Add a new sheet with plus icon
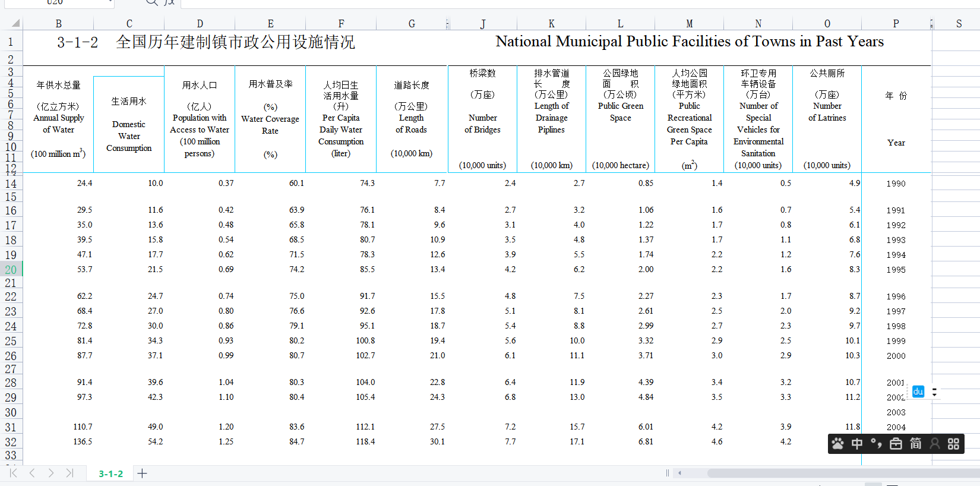The image size is (980, 486). tap(142, 474)
